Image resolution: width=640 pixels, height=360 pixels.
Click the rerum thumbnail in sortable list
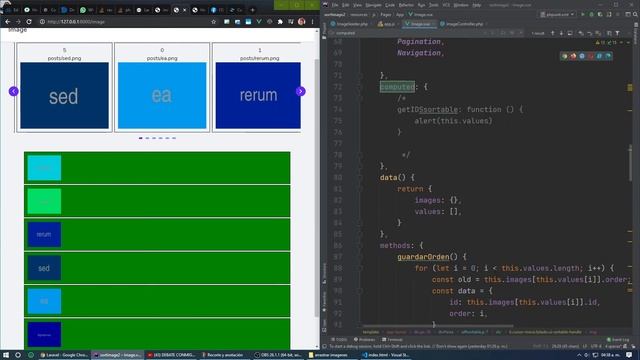coord(44,234)
